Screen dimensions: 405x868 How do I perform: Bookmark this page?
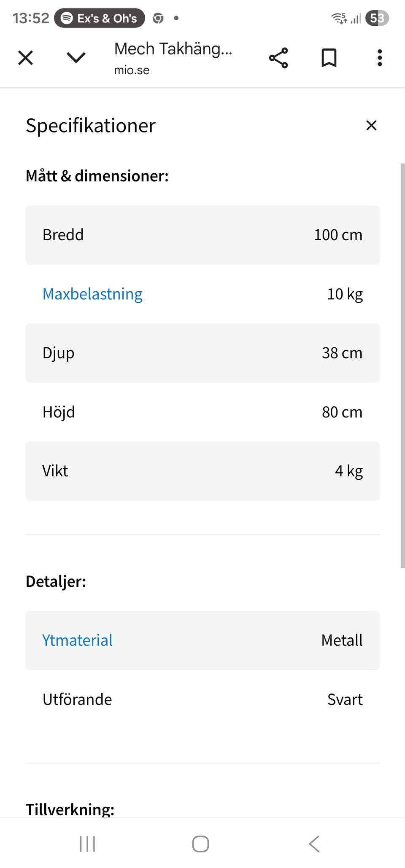[x=329, y=58]
